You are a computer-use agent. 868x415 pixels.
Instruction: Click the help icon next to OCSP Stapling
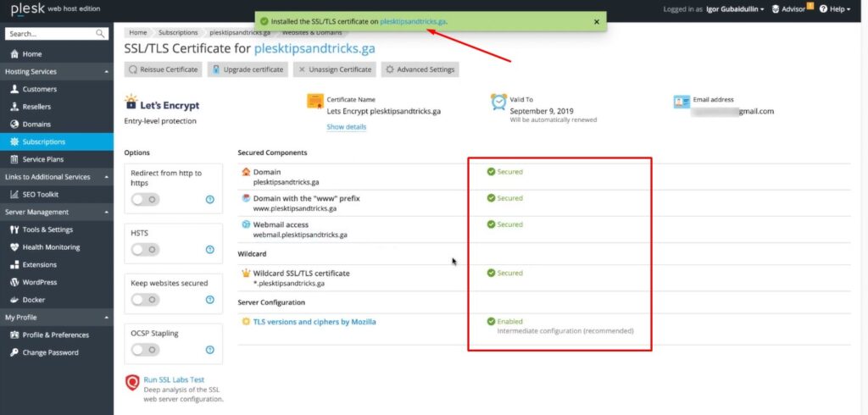point(209,350)
